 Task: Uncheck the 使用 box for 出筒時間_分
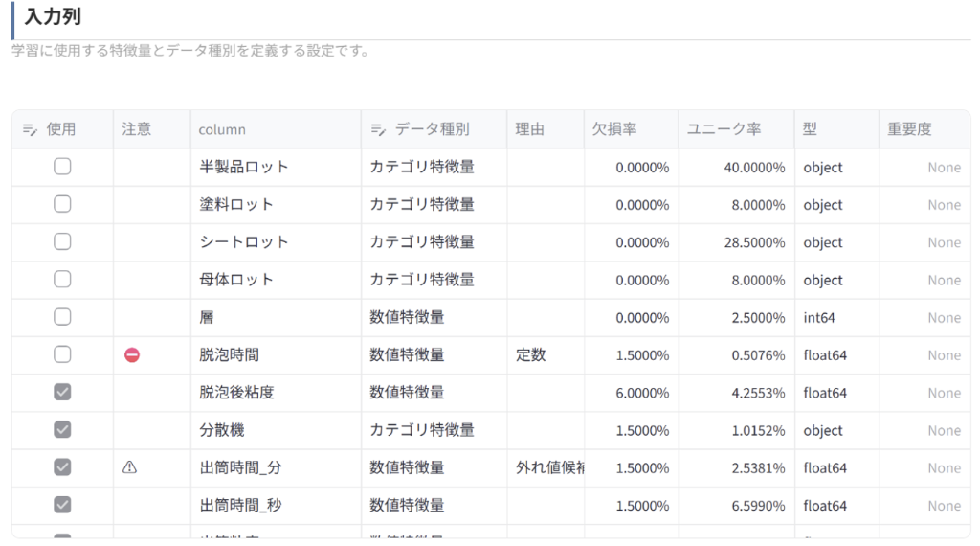coord(62,467)
